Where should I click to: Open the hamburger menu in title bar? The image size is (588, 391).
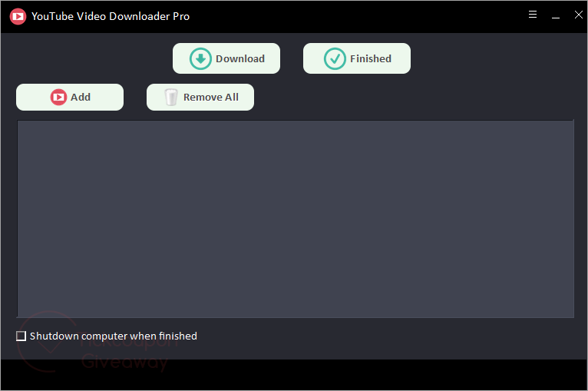pos(533,15)
